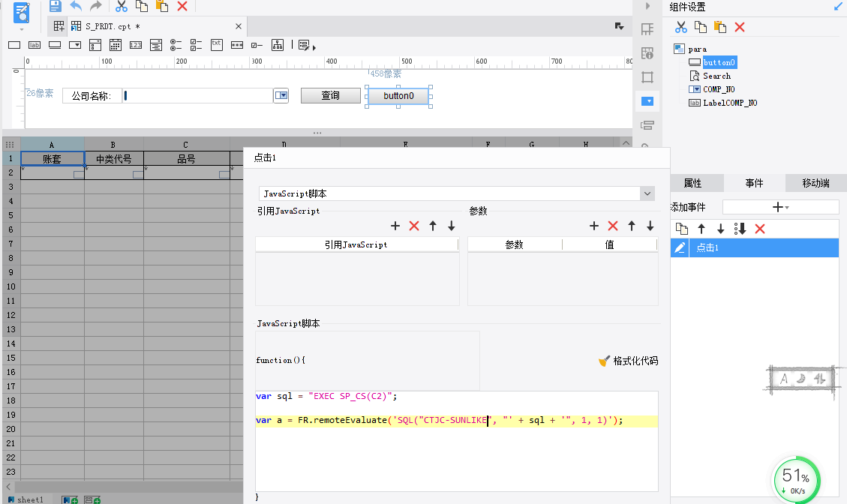The image size is (847, 504).
Task: Add a referenced JavaScript entry
Action: [395, 226]
